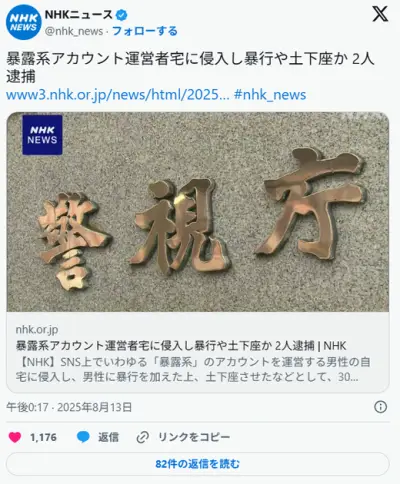Screen dimensions: 400x484
Task: Click the 1,176 likes count
Action: point(43,437)
